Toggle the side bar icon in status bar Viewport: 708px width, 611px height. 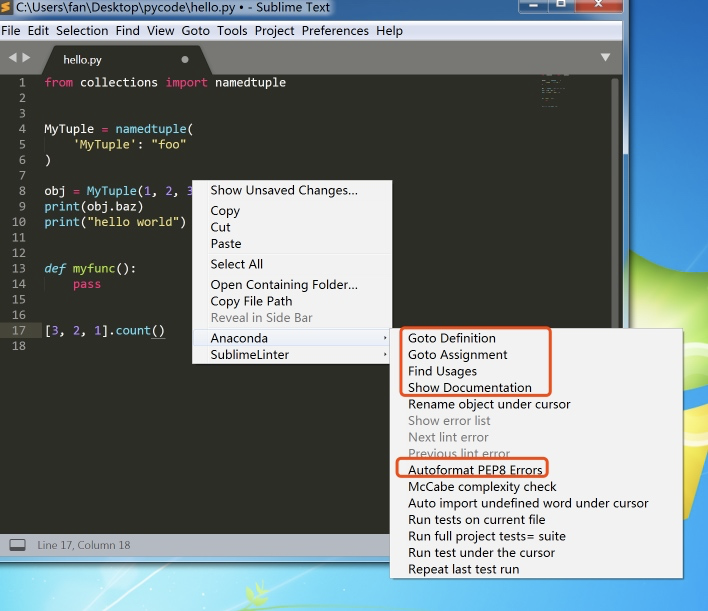18,545
